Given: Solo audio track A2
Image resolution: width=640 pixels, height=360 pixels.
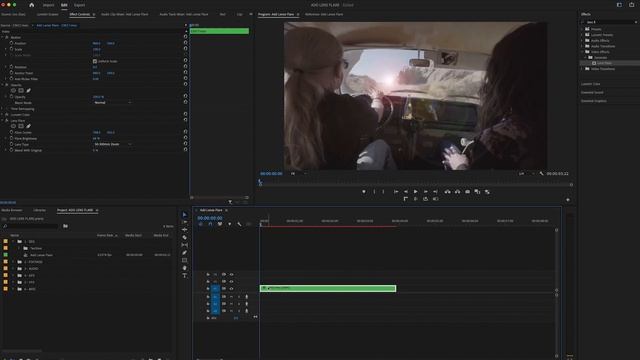Looking at the screenshot, I should coord(239,304).
